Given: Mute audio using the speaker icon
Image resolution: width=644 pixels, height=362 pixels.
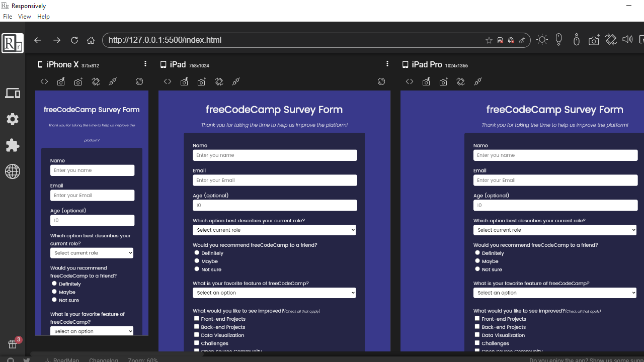Looking at the screenshot, I should coord(627,39).
